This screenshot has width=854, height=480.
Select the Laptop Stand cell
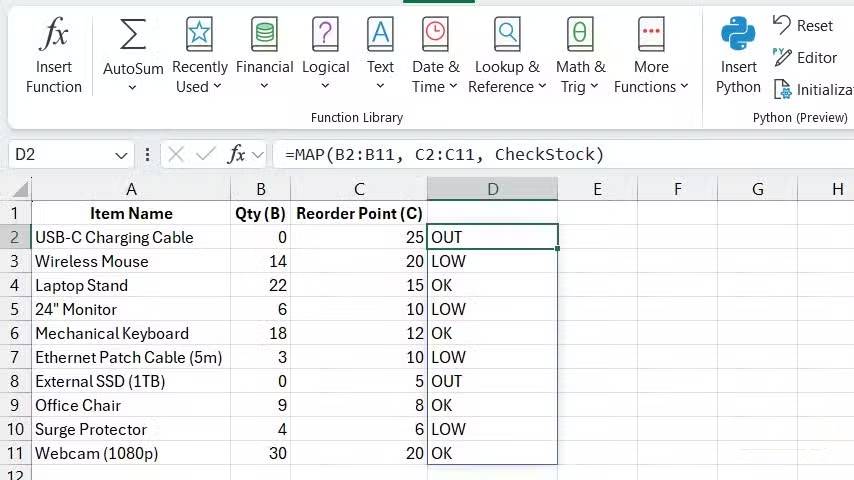click(x=131, y=285)
